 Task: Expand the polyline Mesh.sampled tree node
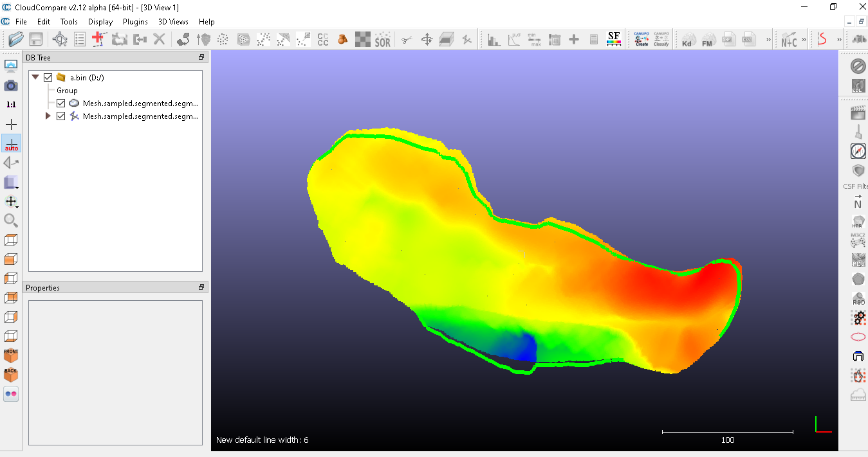coord(48,116)
